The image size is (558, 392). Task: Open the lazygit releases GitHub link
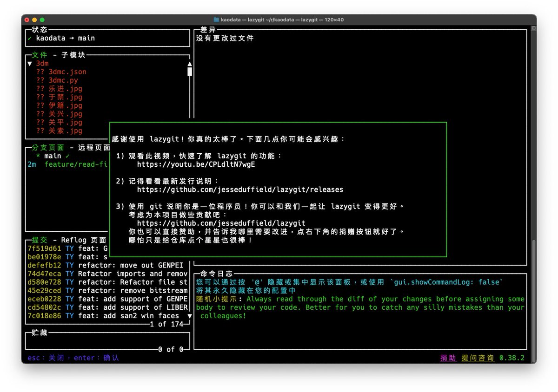[240, 189]
